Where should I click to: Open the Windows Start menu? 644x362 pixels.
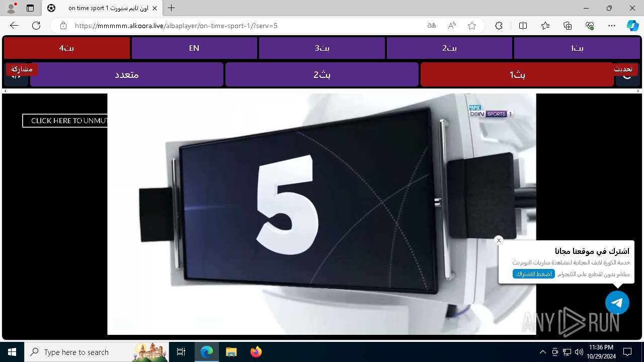click(12, 352)
